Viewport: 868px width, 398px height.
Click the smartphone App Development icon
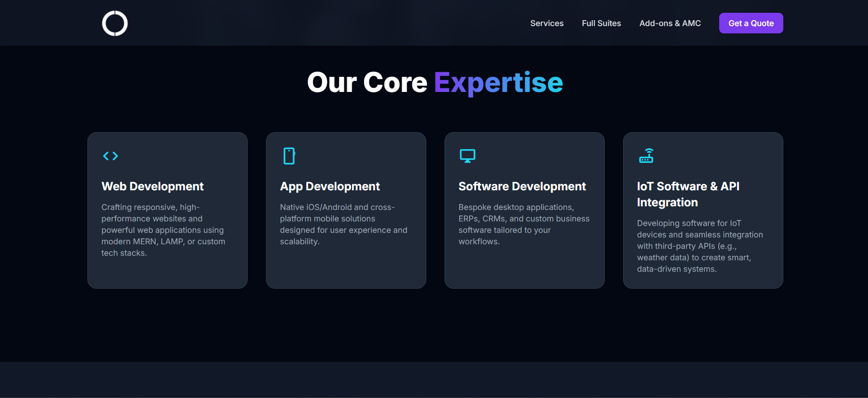(x=289, y=156)
